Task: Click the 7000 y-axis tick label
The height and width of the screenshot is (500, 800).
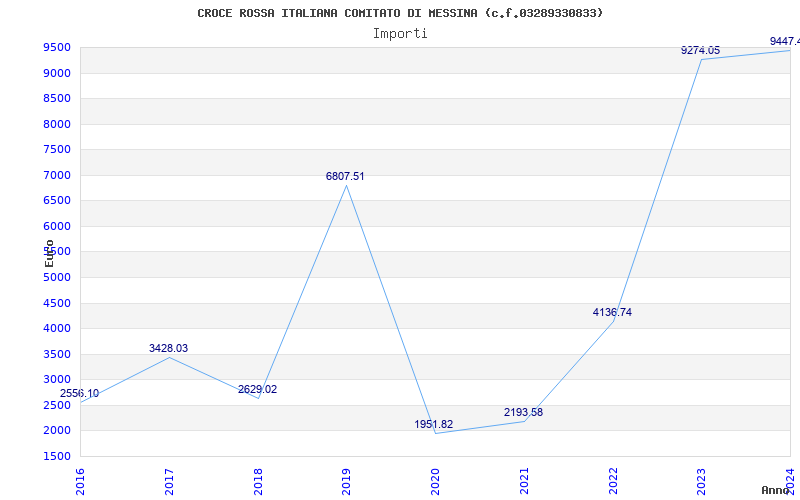Action: (57, 176)
